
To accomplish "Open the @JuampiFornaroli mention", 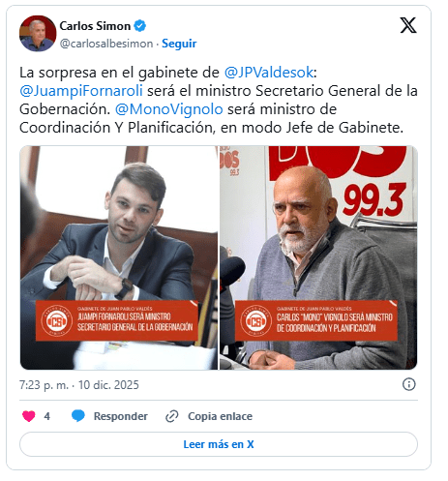I will [81, 91].
